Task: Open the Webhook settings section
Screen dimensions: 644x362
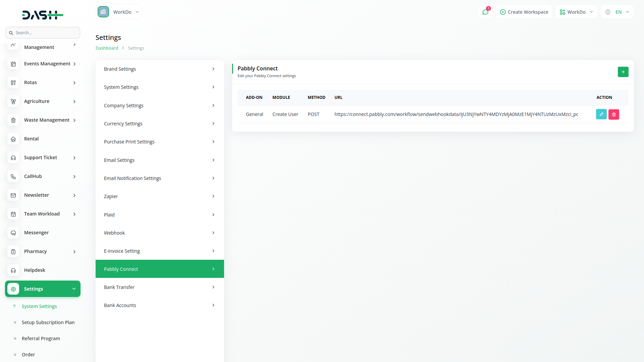Action: (160, 233)
